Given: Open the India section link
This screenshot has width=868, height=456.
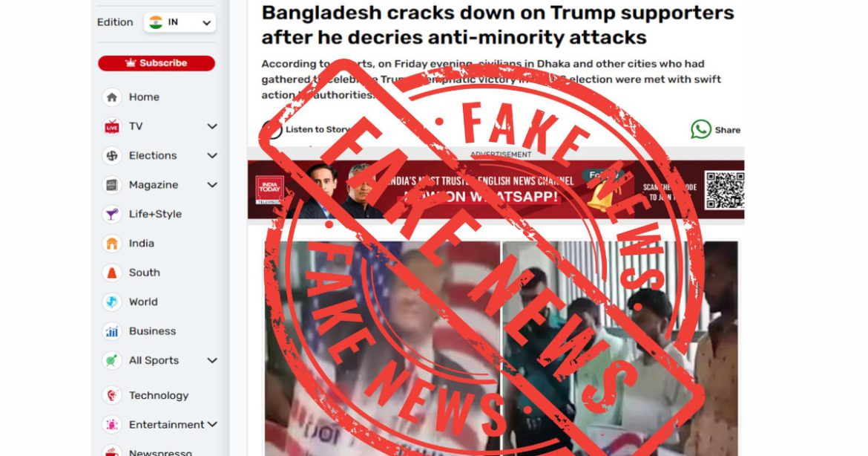Looking at the screenshot, I should (141, 244).
